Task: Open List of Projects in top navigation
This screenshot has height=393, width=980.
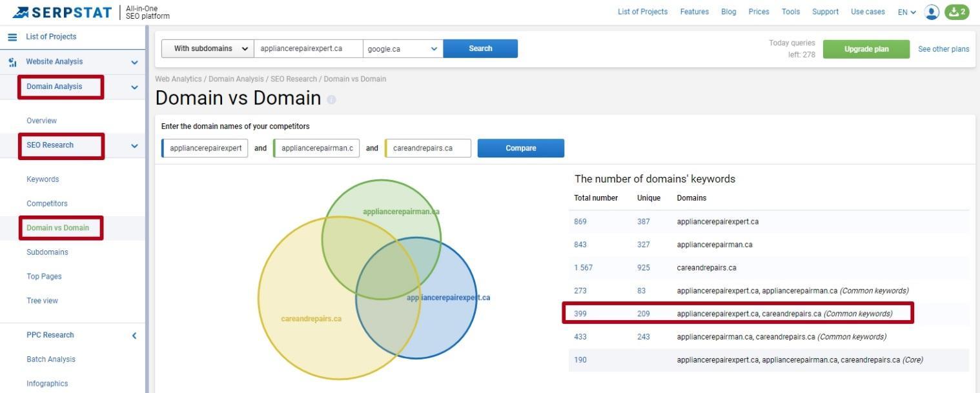Action: click(x=642, y=12)
